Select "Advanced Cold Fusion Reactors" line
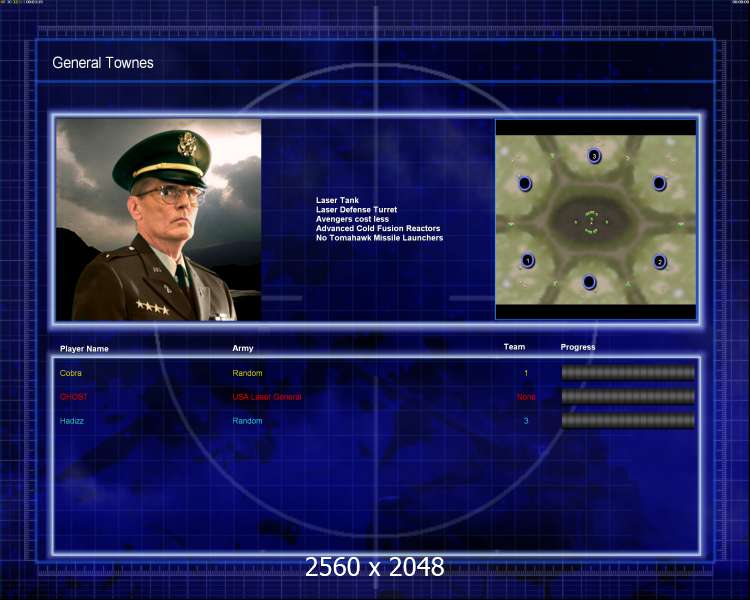750x600 pixels. (378, 228)
